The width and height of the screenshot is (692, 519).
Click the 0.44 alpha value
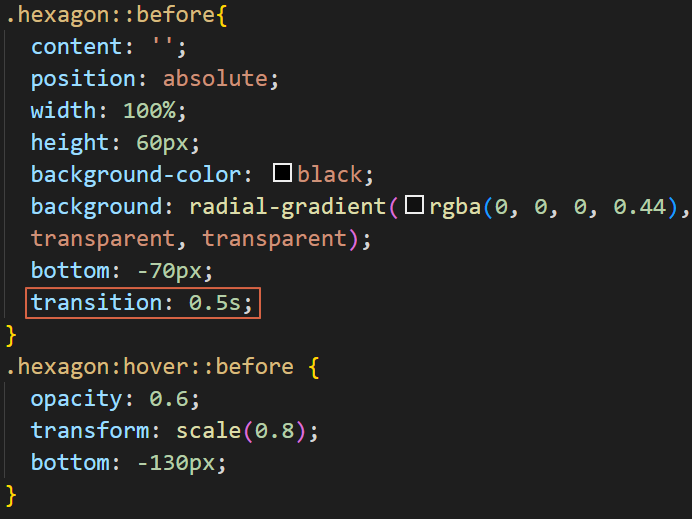coord(637,206)
